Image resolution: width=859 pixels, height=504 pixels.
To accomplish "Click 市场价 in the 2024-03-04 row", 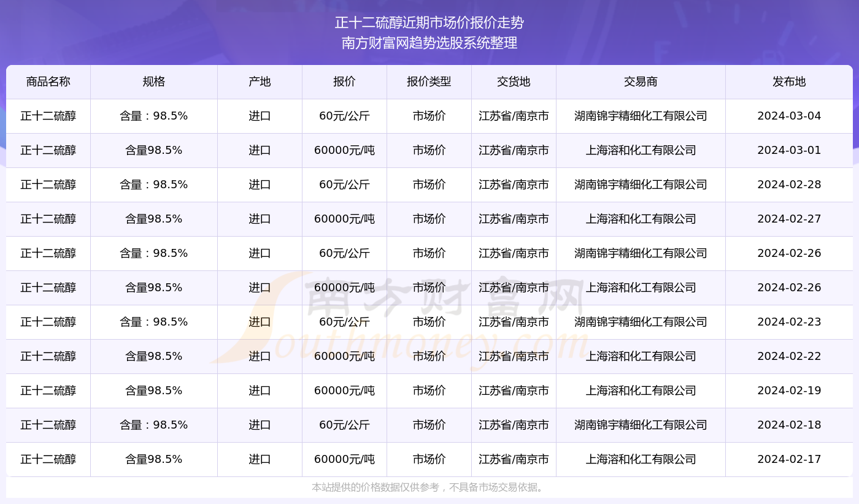I will (x=429, y=116).
